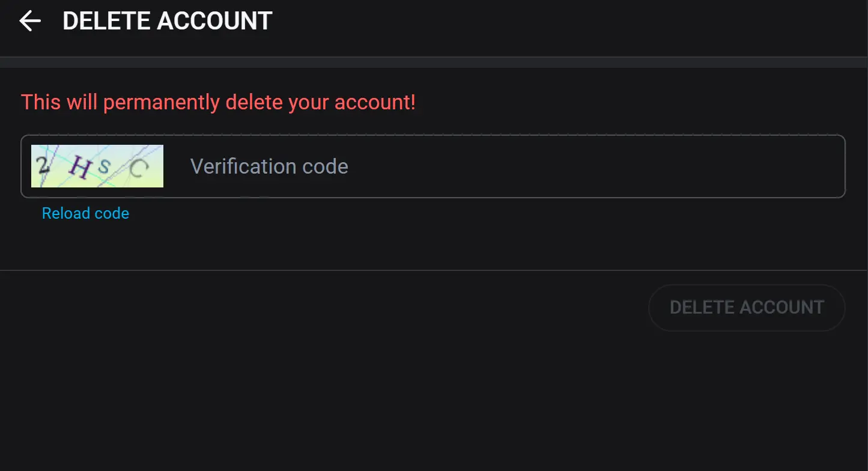Click the letter 'C' in the captcha
The image size is (868, 471).
138,169
